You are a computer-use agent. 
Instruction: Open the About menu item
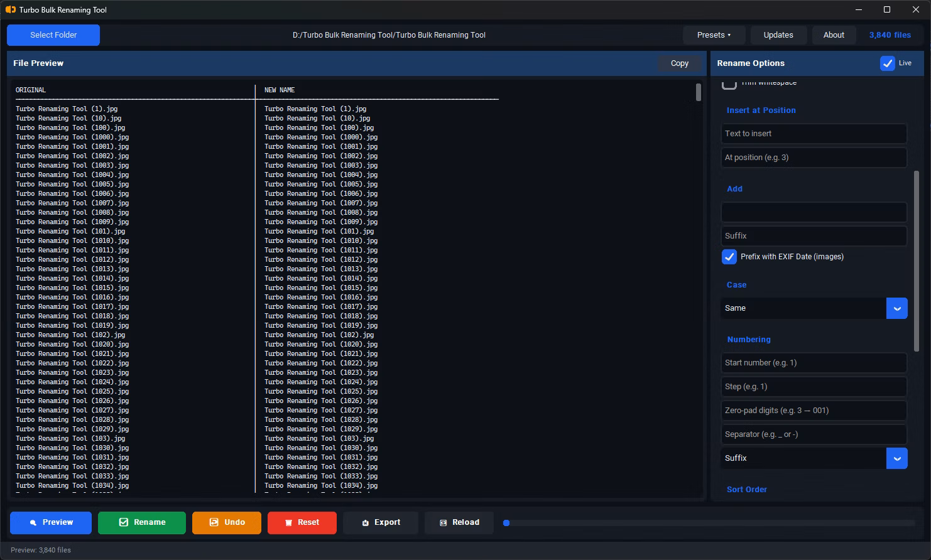coord(834,35)
